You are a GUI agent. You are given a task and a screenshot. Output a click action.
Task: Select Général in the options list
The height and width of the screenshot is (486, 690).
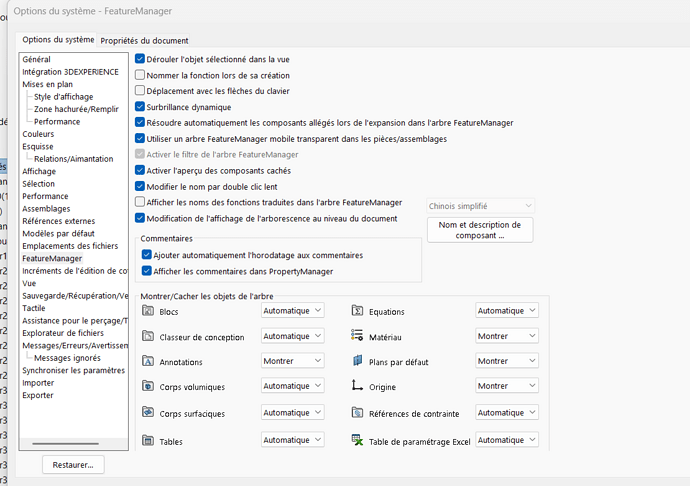pyautogui.click(x=37, y=59)
